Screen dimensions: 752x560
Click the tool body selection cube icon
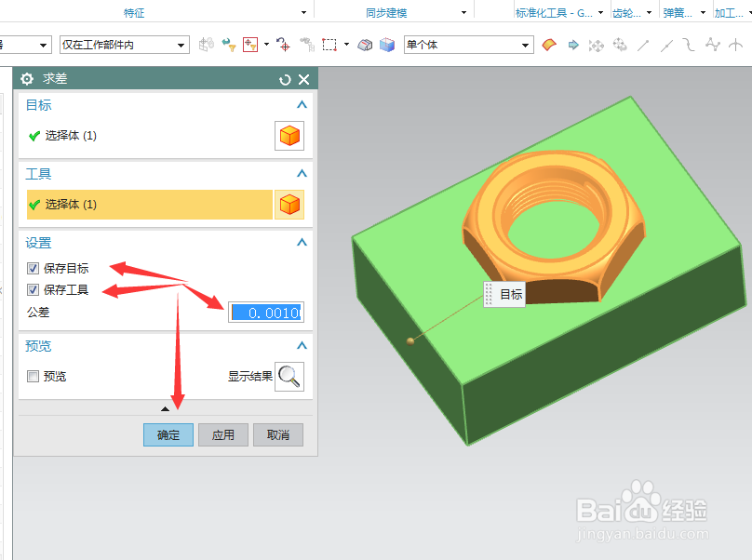point(289,205)
